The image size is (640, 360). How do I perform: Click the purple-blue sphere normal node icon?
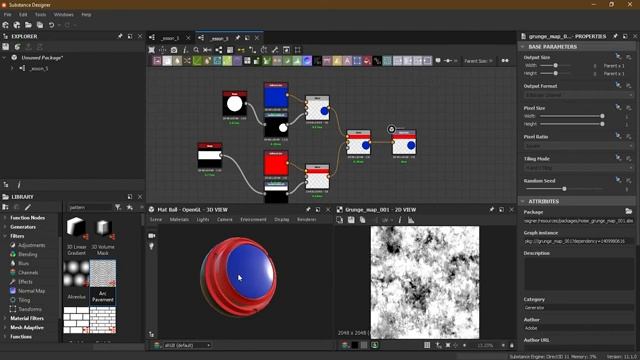click(x=307, y=61)
